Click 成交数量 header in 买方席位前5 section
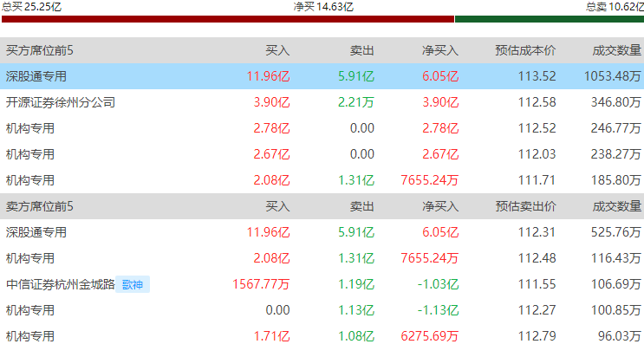Viewport: 644px width, 344px height. click(616, 50)
